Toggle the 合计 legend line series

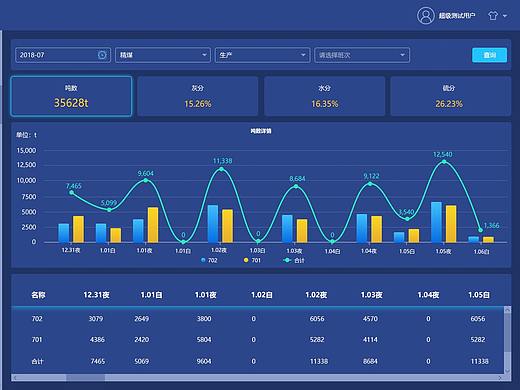[294, 260]
